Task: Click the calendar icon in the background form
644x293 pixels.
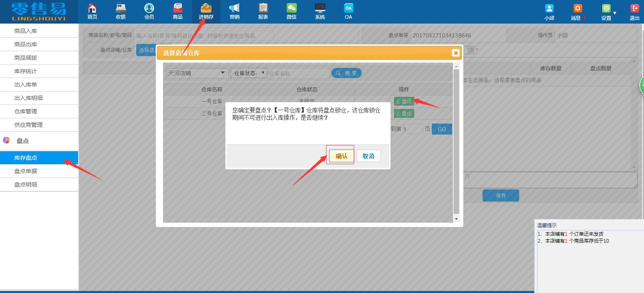Action: pos(470,50)
